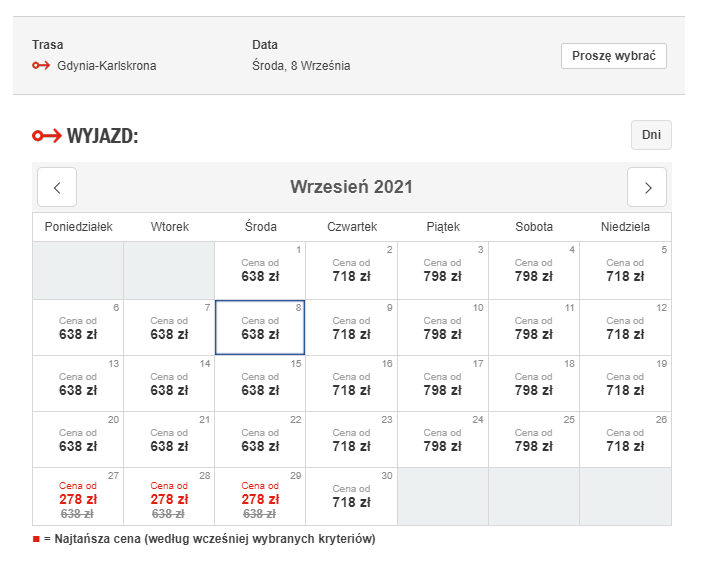
Task: Select Monday September 6 date cell
Action: [x=78, y=327]
